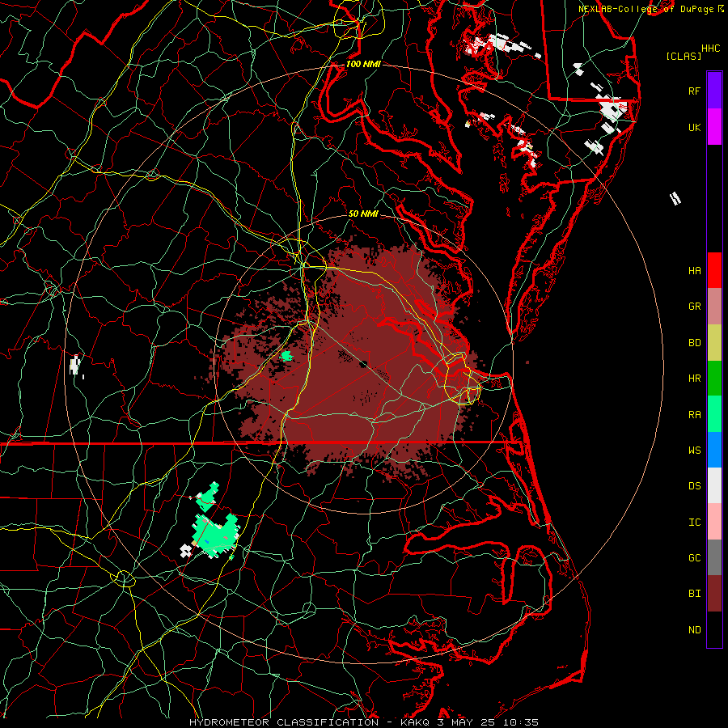The height and width of the screenshot is (728, 728).
Task: Pick the RA light green legend swatch
Action: click(714, 414)
